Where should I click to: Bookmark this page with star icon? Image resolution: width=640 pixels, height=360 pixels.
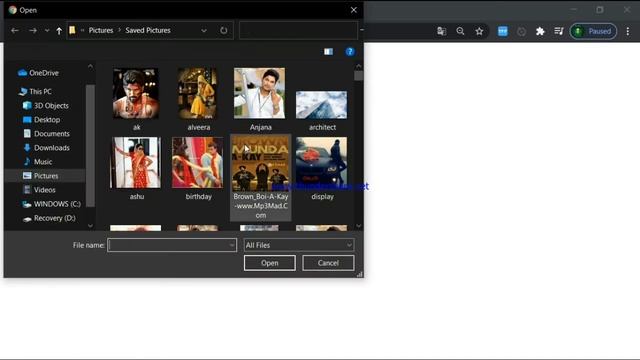(x=479, y=31)
